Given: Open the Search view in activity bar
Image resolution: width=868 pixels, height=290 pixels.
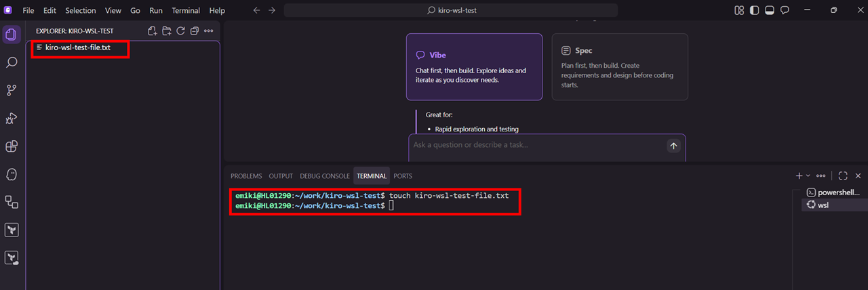Looking at the screenshot, I should click(12, 62).
